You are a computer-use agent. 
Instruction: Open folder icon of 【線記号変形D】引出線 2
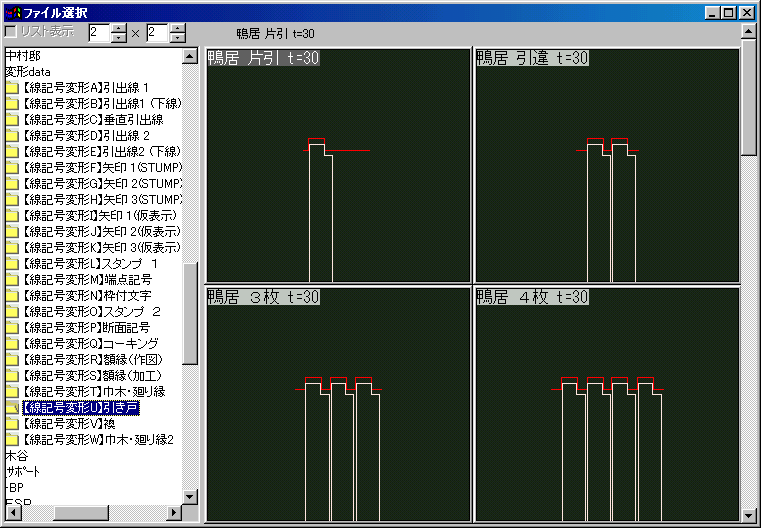click(12, 136)
